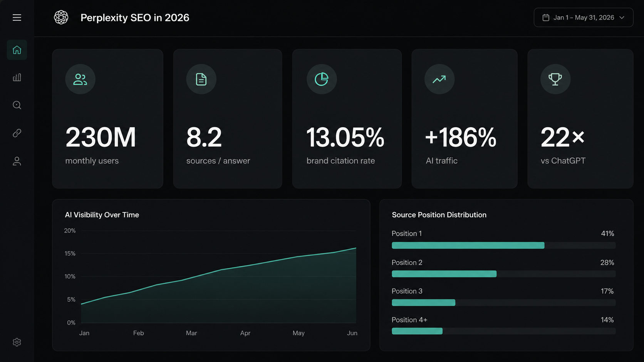Viewport: 644px width, 362px height.
Task: Click the +186% value
Action: 461,137
